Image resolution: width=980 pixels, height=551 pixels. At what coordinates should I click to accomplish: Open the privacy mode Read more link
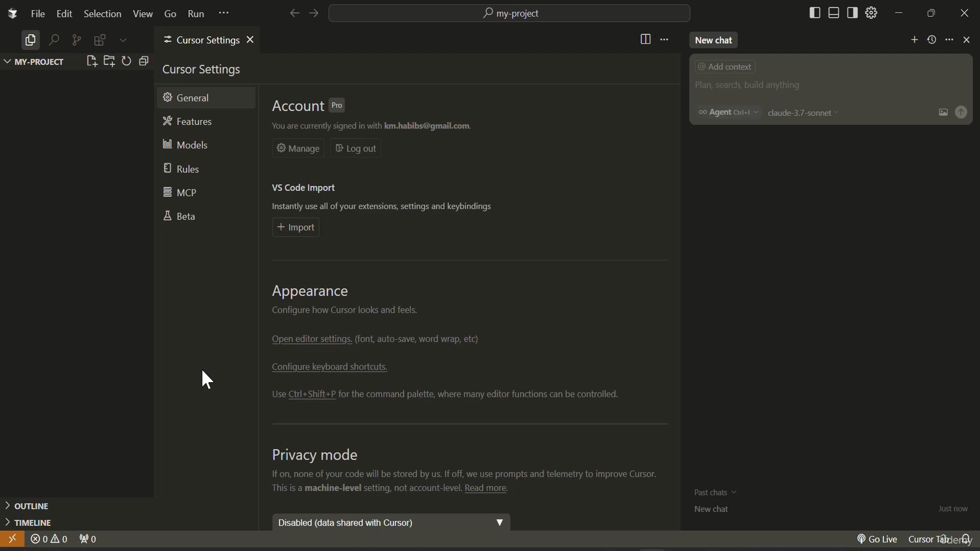[x=486, y=489]
